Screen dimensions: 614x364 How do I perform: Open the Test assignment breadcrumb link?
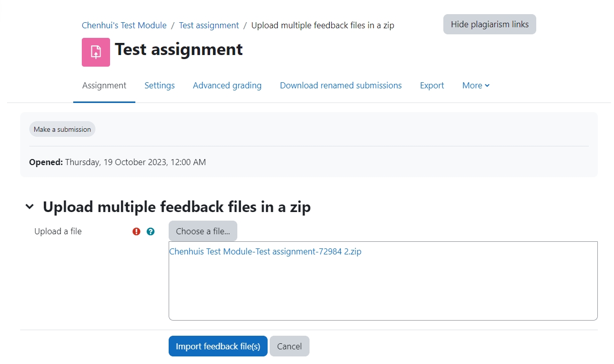click(x=209, y=25)
